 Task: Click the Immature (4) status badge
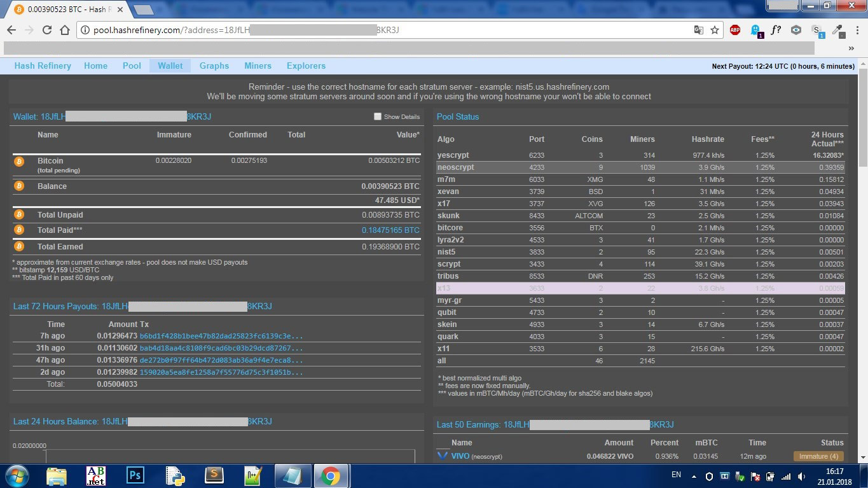point(818,456)
